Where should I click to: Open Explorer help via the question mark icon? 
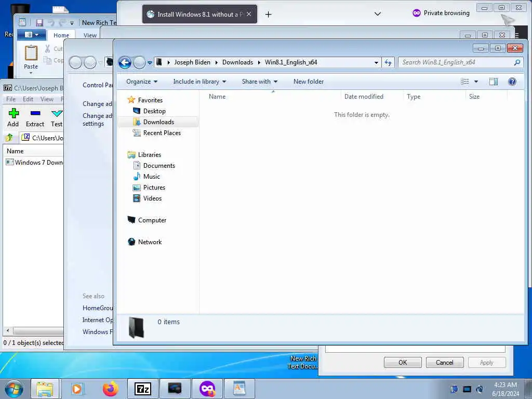pos(512,82)
